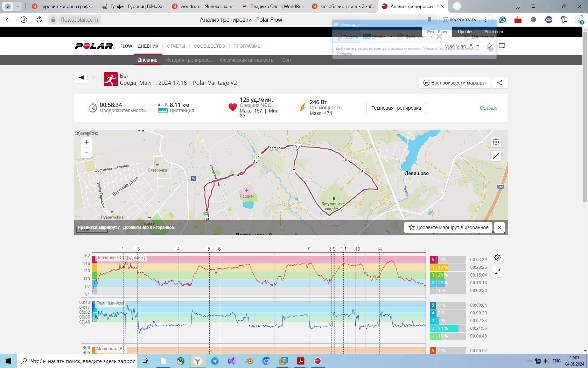Open the browser downloads icon
Viewport: 588px width, 368px height.
(x=580, y=20)
